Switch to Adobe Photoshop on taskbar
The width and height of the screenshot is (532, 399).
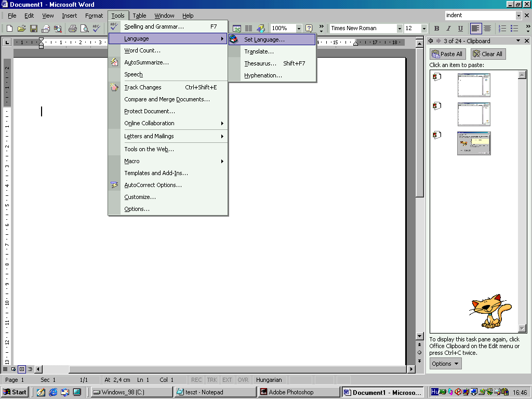point(299,392)
